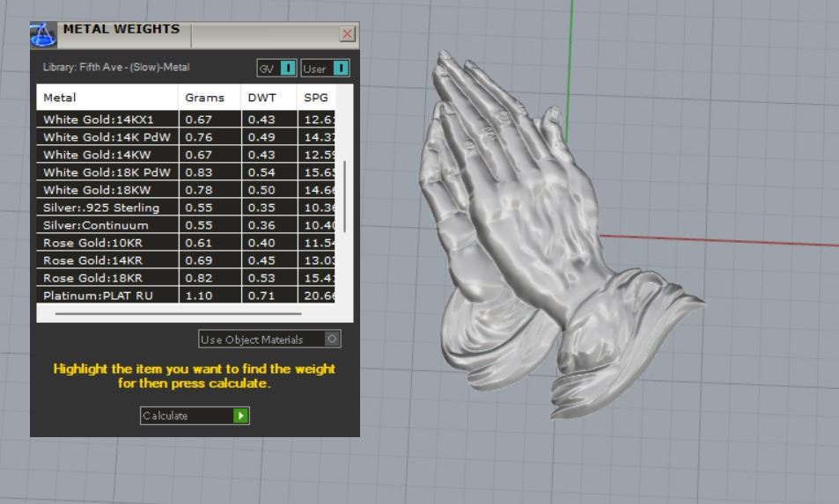Viewport: 839px width, 504px height.
Task: Toggle the GV library switch
Action: pyautogui.click(x=276, y=69)
